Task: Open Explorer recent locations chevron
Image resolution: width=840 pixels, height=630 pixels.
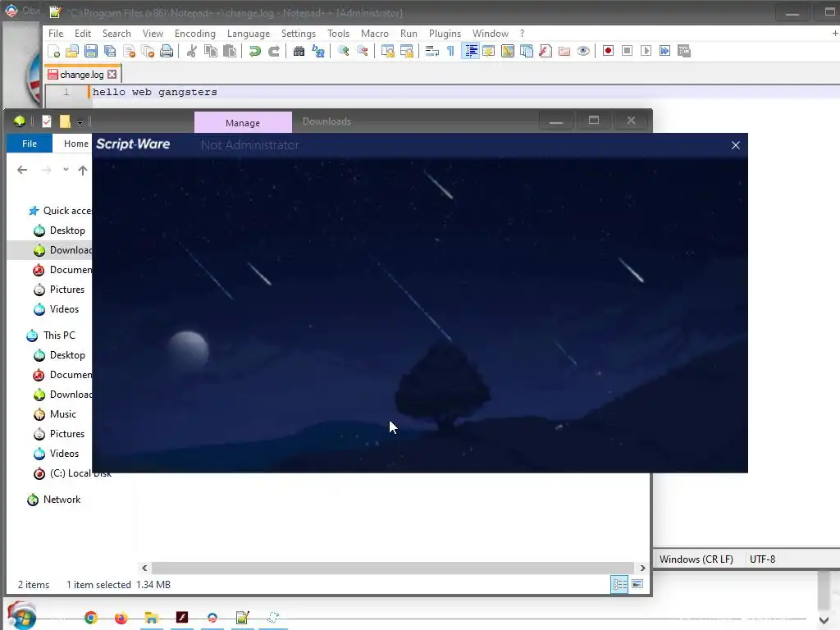Action: pos(66,169)
